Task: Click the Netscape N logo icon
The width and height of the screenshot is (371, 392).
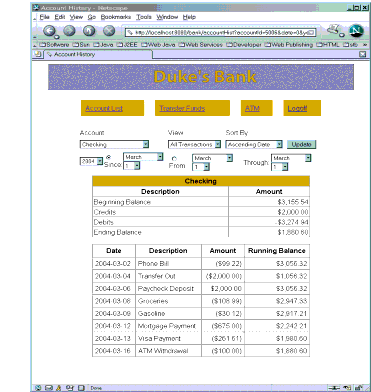Action: [356, 31]
